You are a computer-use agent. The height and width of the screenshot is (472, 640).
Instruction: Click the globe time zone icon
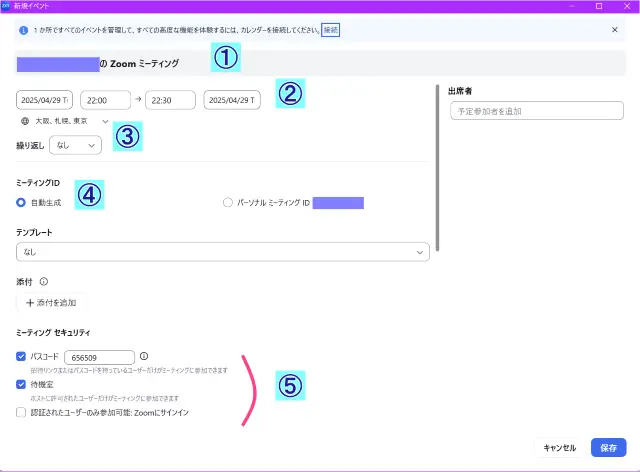click(25, 121)
